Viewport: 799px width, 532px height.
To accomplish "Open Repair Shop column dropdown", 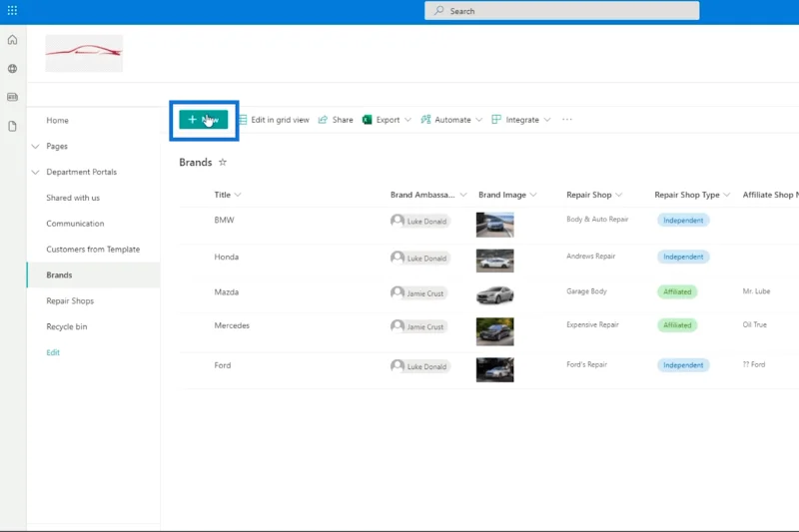I will pyautogui.click(x=618, y=195).
